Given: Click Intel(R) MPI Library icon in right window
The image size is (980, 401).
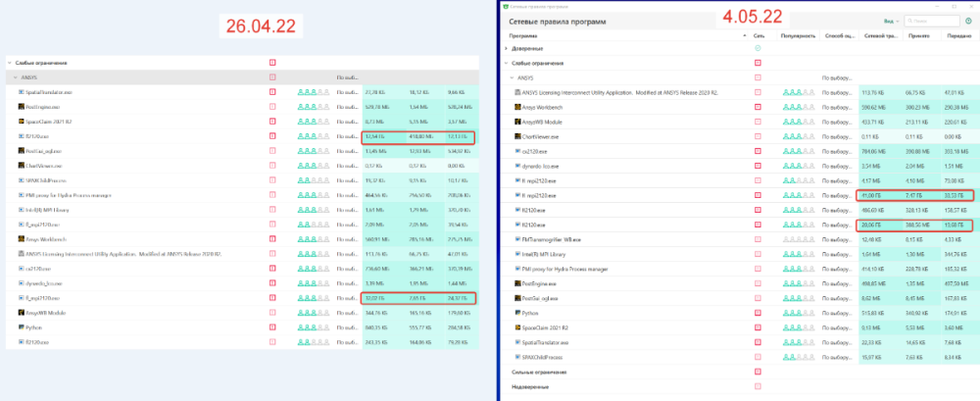Looking at the screenshot, I should pyautogui.click(x=517, y=254).
